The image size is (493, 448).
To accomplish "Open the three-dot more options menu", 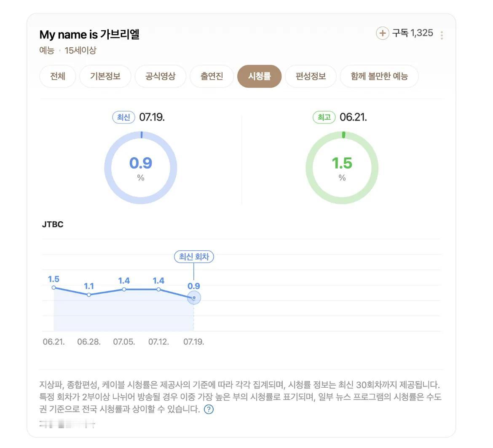I will point(442,35).
